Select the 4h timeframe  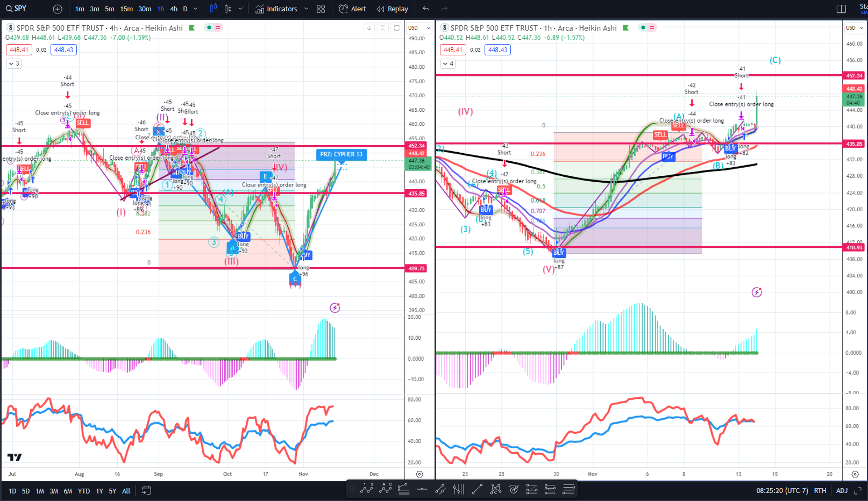[173, 9]
